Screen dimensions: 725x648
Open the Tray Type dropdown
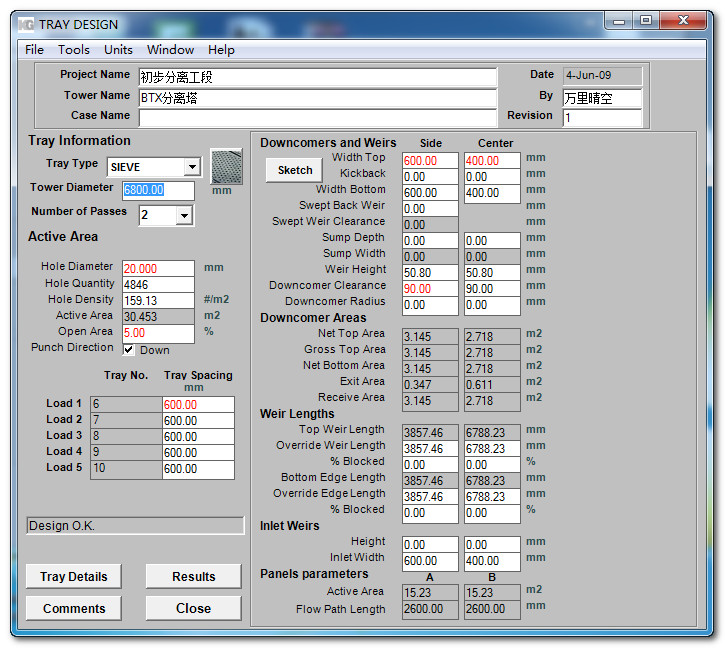(192, 167)
